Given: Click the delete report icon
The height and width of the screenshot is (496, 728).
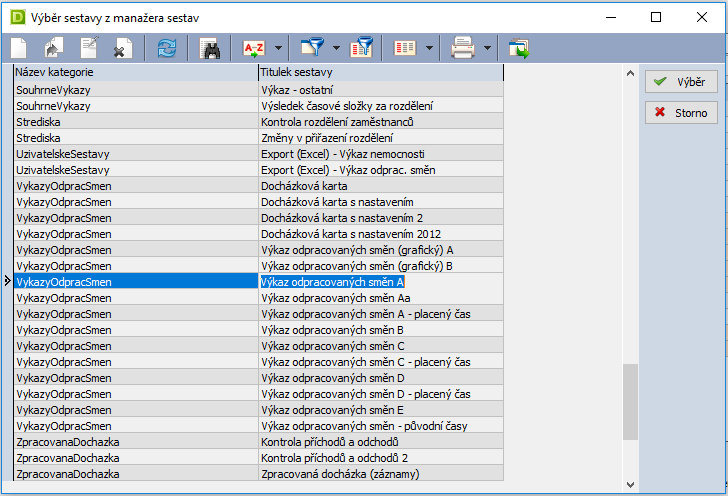Looking at the screenshot, I should tap(122, 48).
